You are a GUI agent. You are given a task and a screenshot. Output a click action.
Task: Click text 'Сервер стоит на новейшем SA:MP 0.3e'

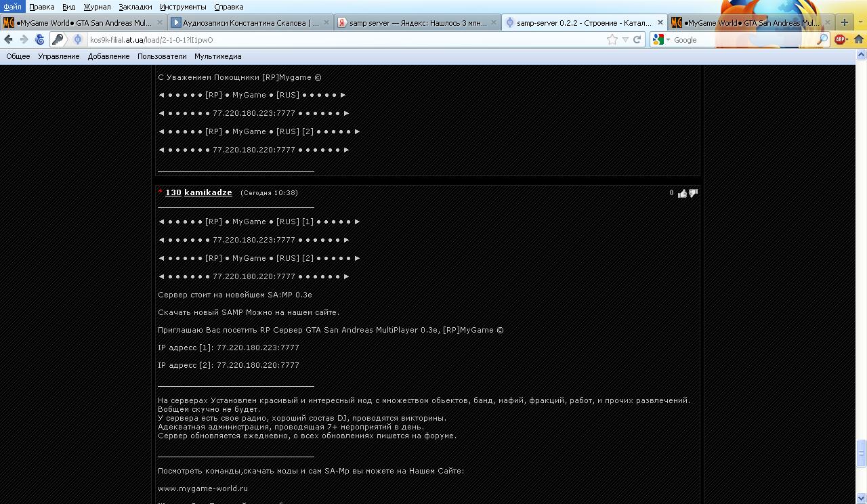(235, 295)
